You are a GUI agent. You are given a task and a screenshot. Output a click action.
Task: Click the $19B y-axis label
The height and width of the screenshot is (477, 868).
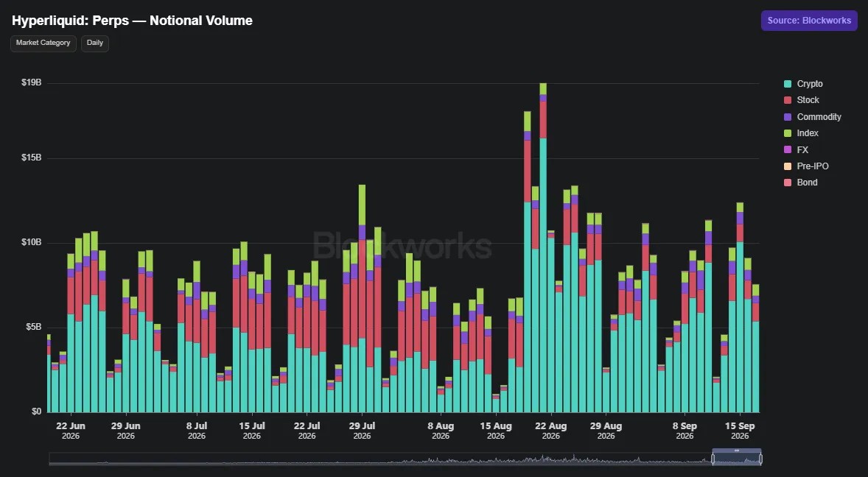pos(32,82)
